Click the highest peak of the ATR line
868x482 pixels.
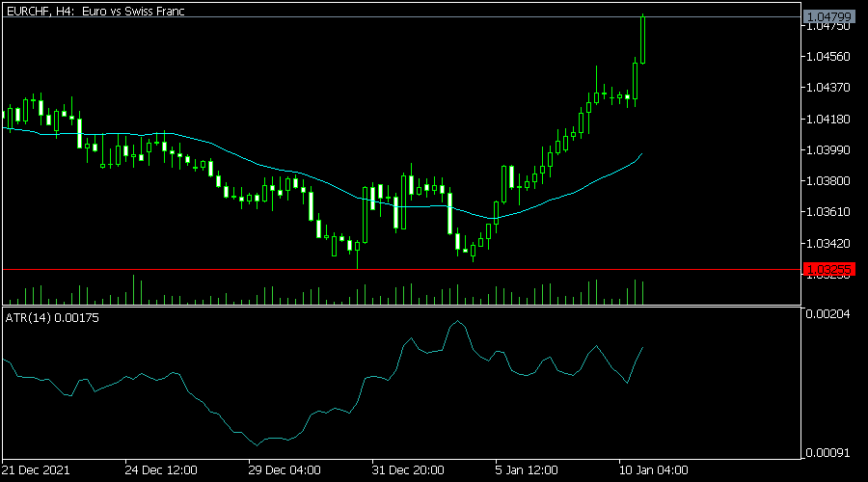pos(458,321)
